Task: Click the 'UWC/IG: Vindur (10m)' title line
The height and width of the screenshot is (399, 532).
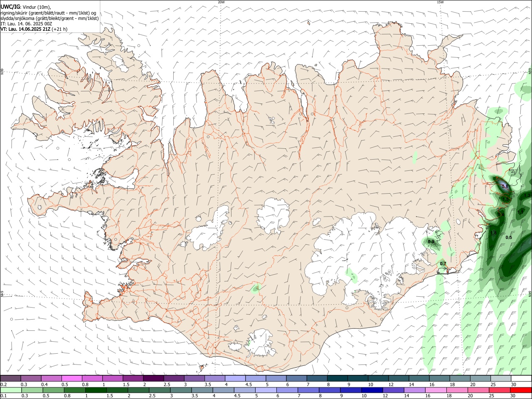Action: click(26, 7)
